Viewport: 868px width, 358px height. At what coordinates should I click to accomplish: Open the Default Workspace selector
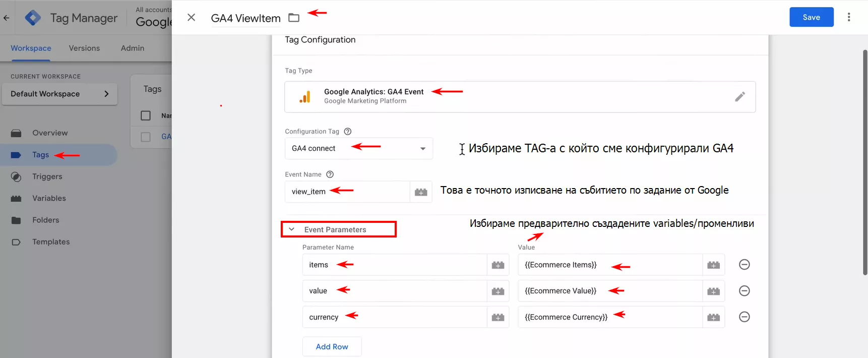pos(59,94)
